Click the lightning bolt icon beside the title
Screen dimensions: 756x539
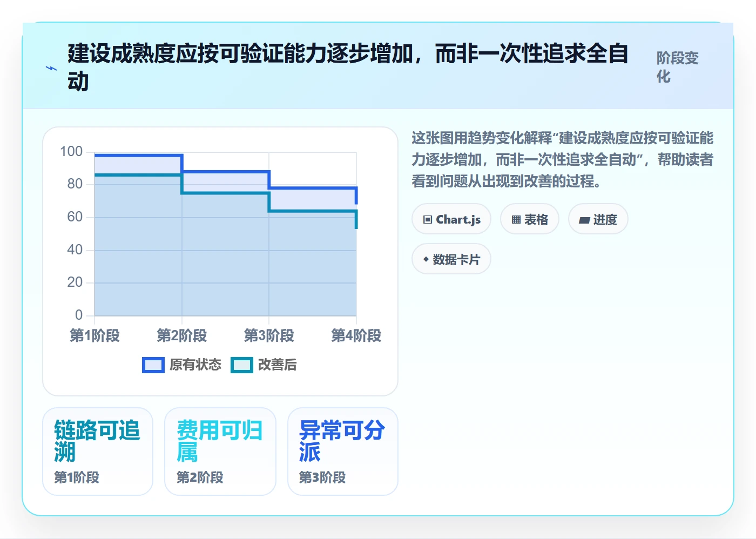(x=51, y=68)
